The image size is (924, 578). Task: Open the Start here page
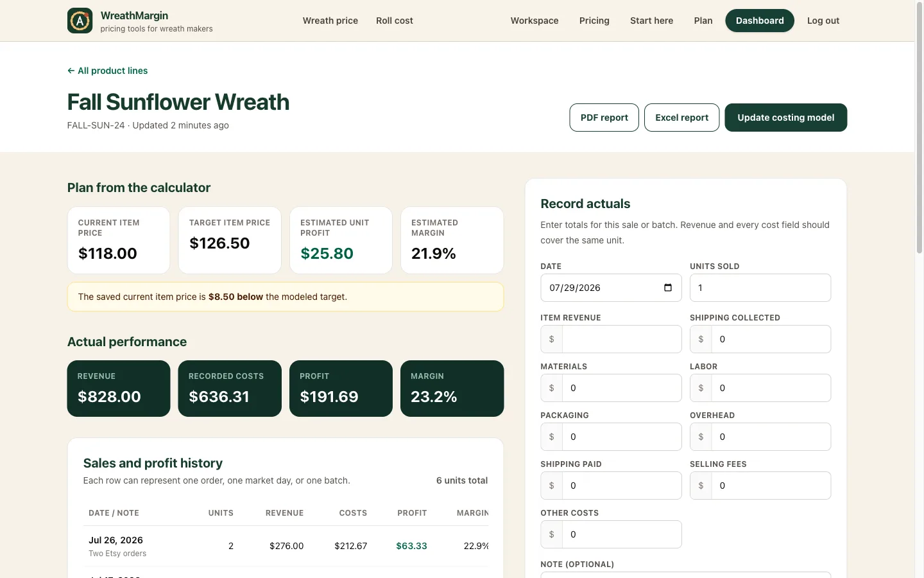click(651, 21)
